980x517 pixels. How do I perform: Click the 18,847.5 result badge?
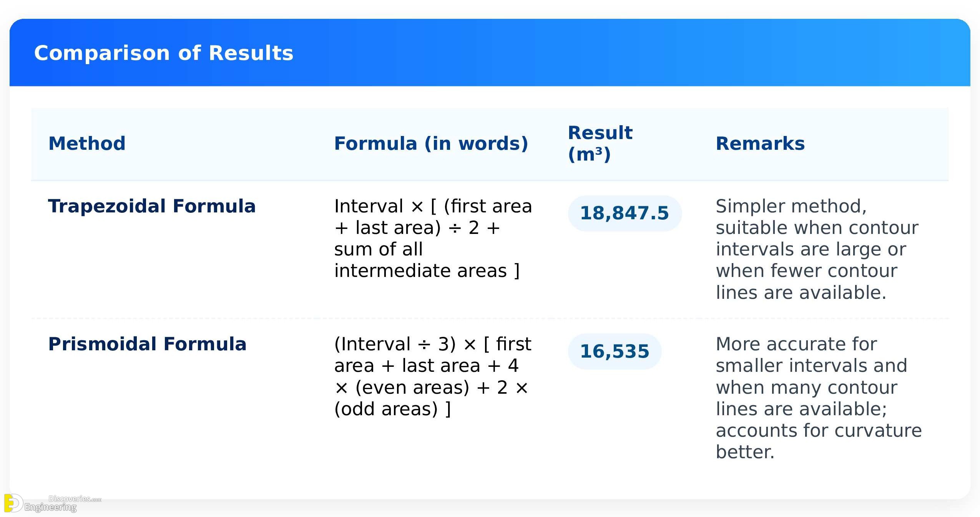pyautogui.click(x=625, y=213)
